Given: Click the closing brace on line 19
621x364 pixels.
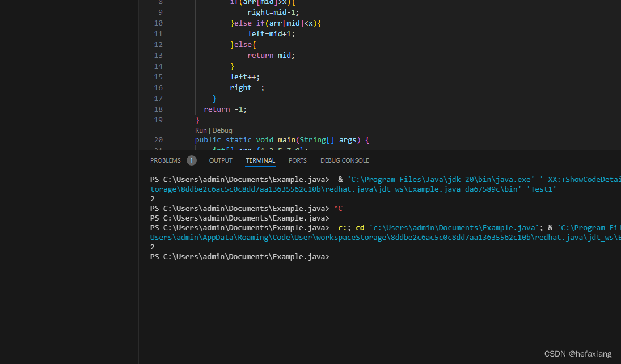Looking at the screenshot, I should click(197, 120).
